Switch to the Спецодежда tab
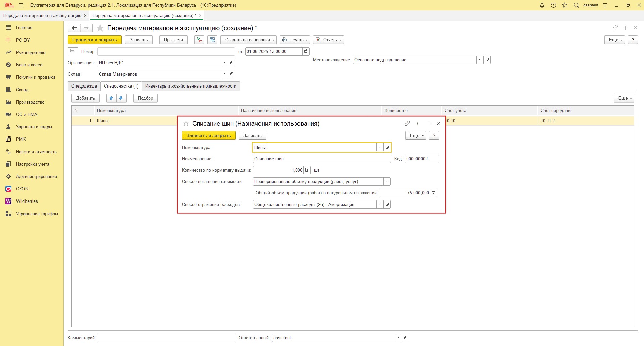 point(84,86)
